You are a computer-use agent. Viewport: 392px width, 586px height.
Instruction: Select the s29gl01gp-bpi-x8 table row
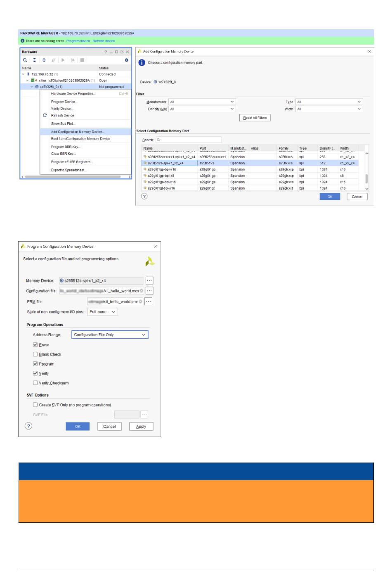[x=250, y=176]
